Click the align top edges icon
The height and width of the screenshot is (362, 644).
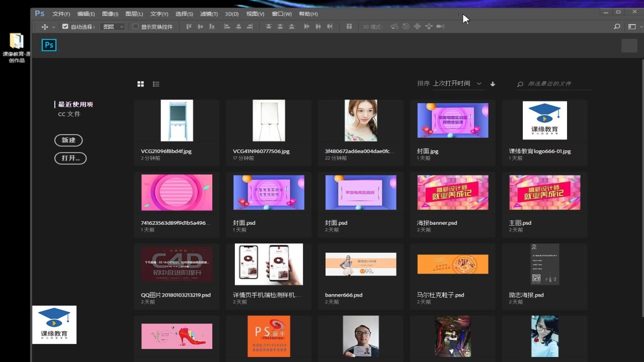tap(189, 27)
